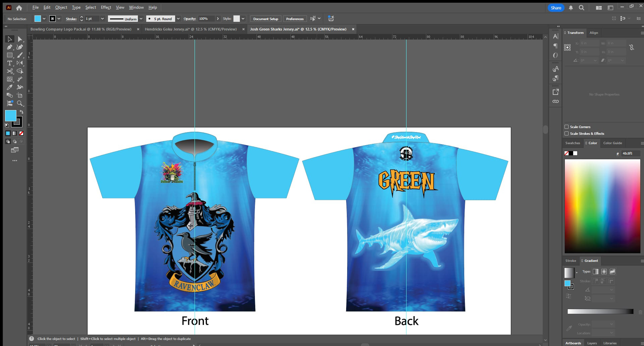The height and width of the screenshot is (346, 644).
Task: Select the Reflect tool
Action: [20, 63]
